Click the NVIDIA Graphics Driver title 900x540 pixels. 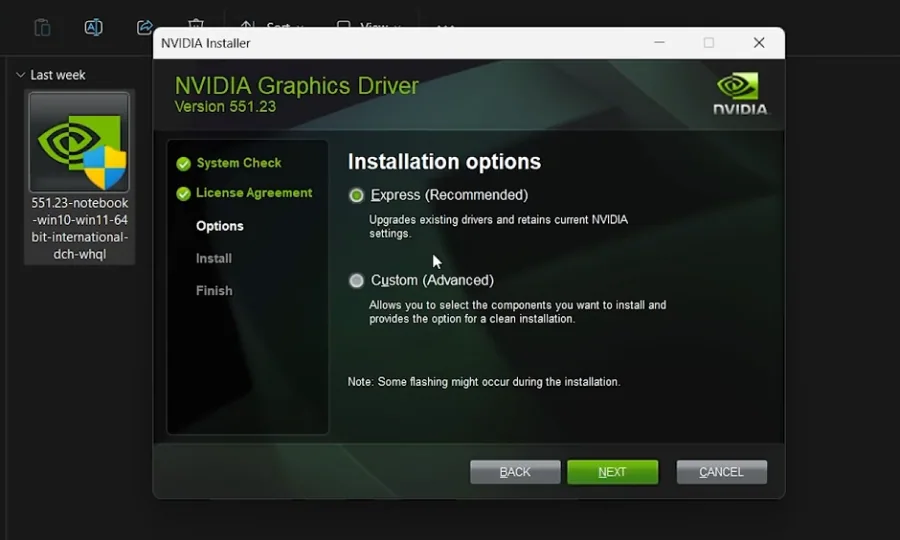click(x=297, y=86)
